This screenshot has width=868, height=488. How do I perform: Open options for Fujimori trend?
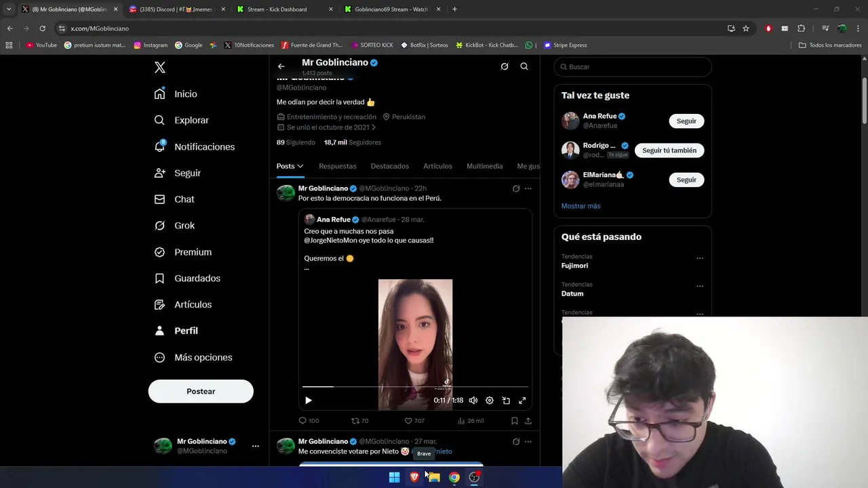pos(700,258)
